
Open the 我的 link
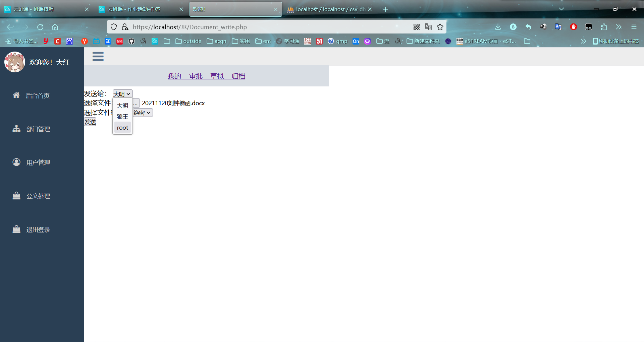(x=174, y=76)
